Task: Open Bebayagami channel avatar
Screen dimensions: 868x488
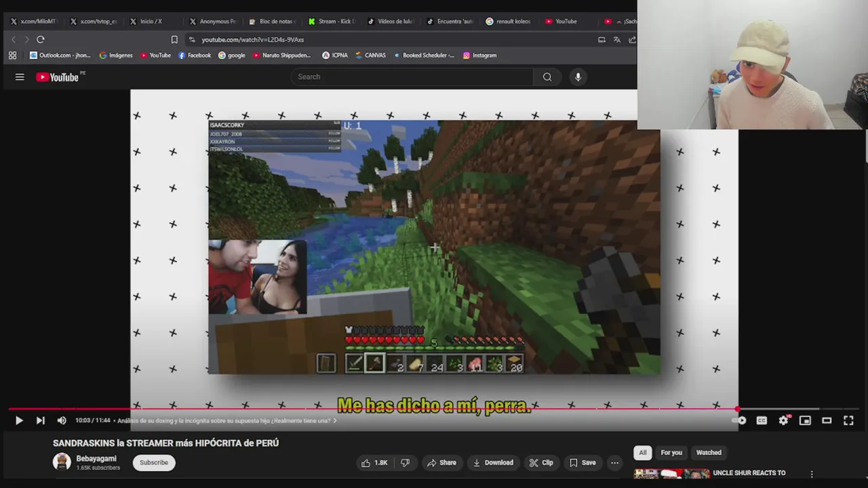Action: [62, 462]
